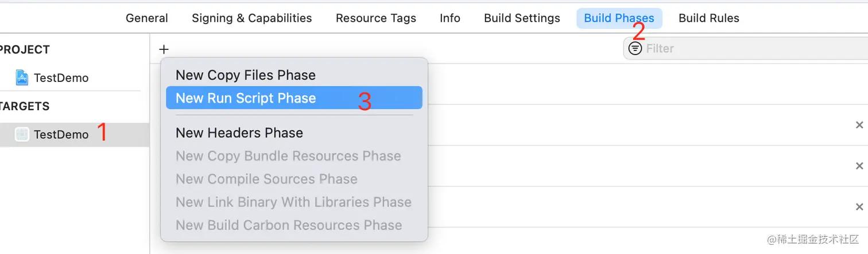Delete the second build phase using X
The height and width of the screenshot is (254, 868).
point(859,166)
